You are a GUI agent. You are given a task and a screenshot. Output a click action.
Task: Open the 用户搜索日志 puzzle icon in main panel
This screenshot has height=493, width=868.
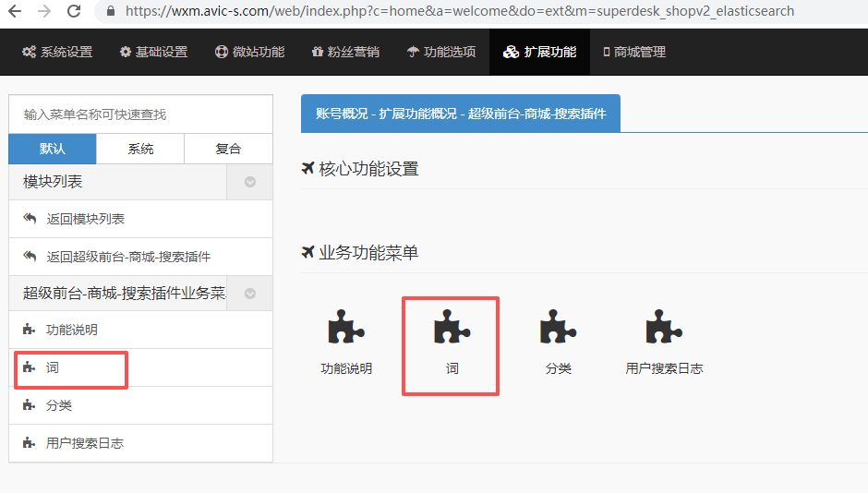[664, 331]
